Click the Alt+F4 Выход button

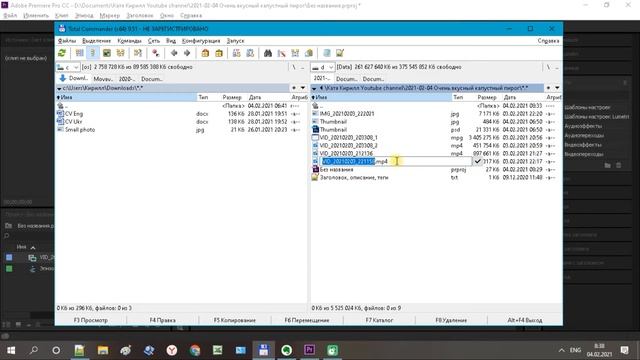[525, 320]
